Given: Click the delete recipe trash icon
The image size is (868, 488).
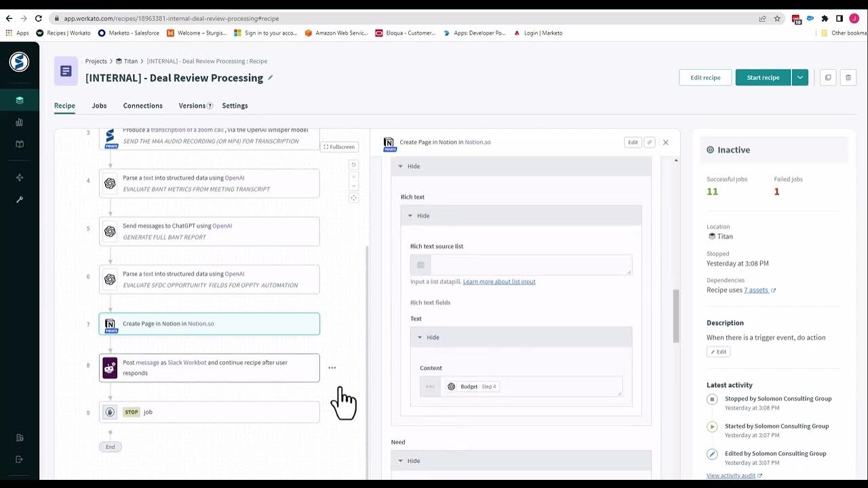Looking at the screenshot, I should click(x=848, y=77).
